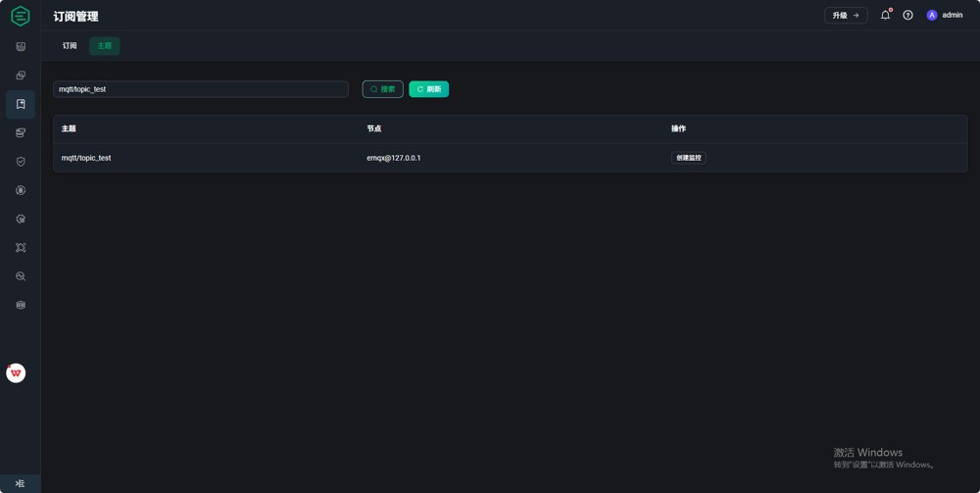This screenshot has height=493, width=980.
Task: Select the emqx@127.0.0.1 node cell
Action: coord(394,158)
